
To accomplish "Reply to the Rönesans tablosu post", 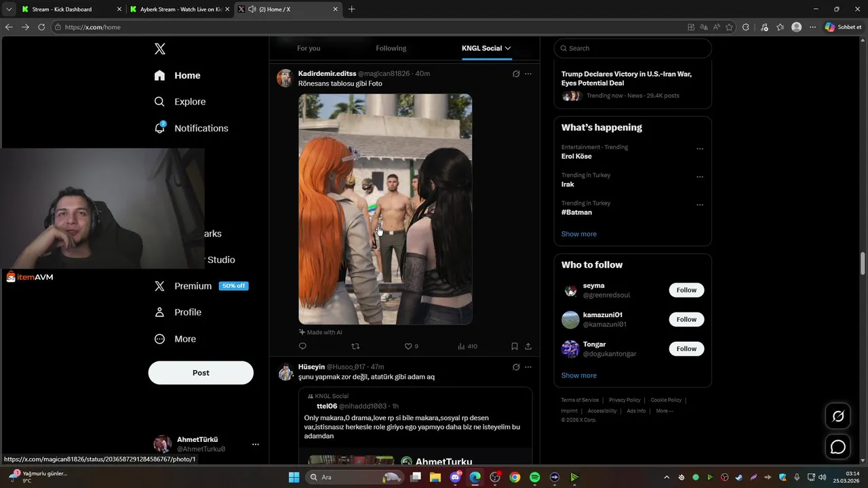I will point(302,346).
